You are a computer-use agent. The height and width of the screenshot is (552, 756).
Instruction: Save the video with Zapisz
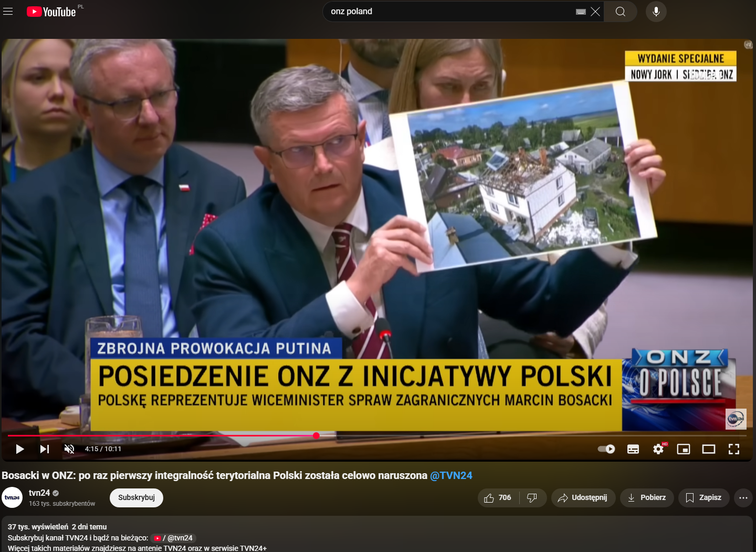click(x=704, y=498)
